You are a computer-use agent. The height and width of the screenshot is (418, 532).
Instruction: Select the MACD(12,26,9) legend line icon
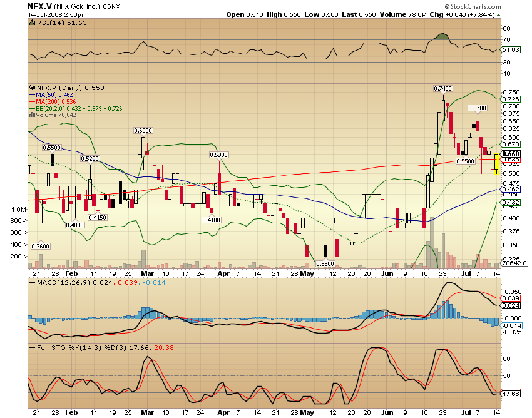pyautogui.click(x=33, y=283)
